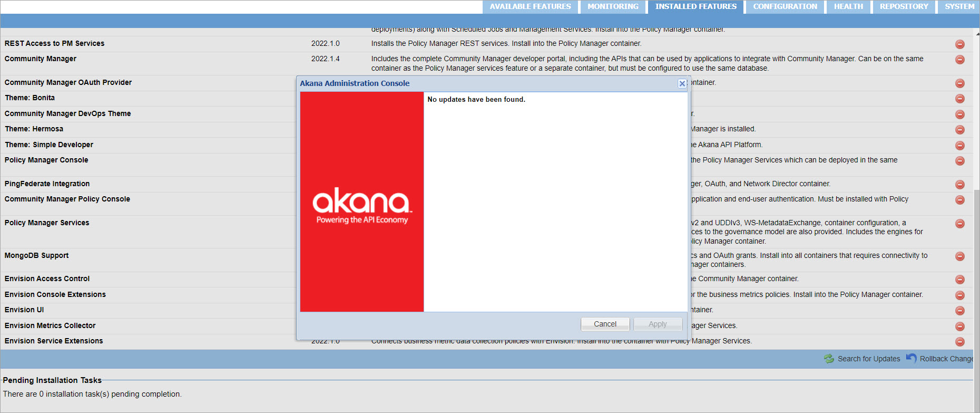
Task: Uninstall Policy Manager Services via red icon
Action: coord(960,224)
